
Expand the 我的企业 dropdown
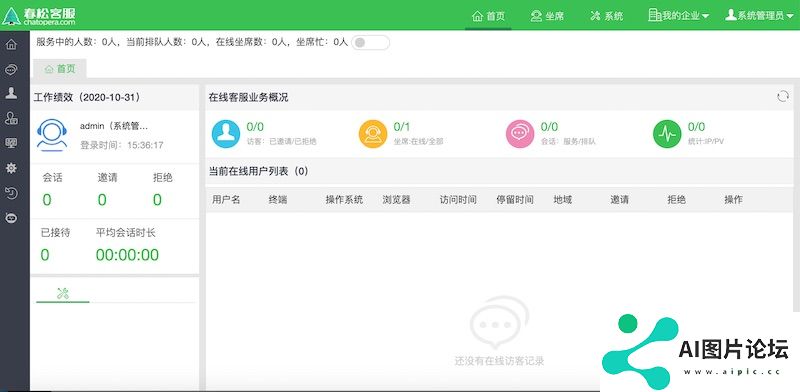pos(679,16)
